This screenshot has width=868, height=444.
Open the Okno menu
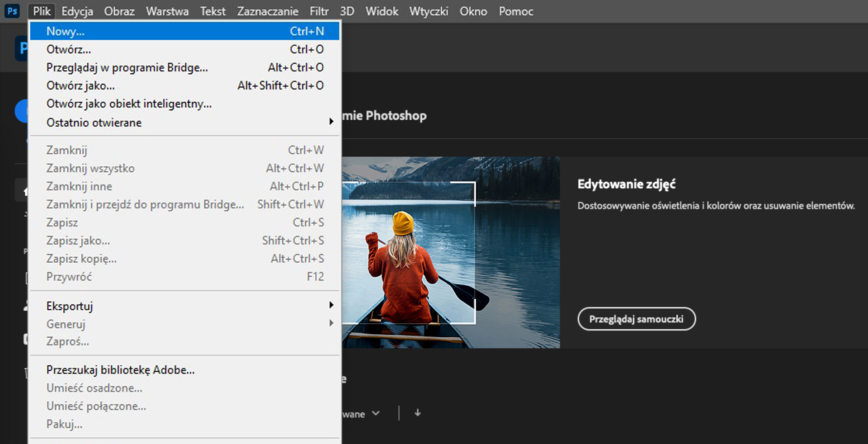pos(473,11)
